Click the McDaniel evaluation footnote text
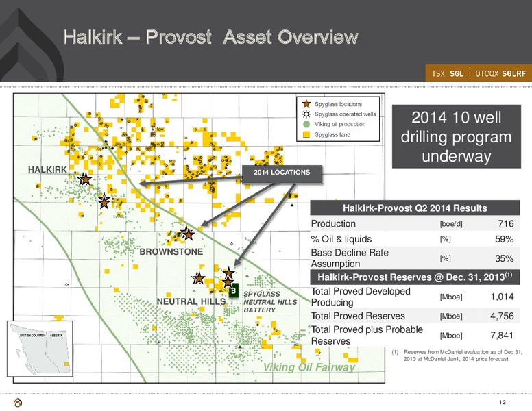The height and width of the screenshot is (411, 532). pos(457,356)
